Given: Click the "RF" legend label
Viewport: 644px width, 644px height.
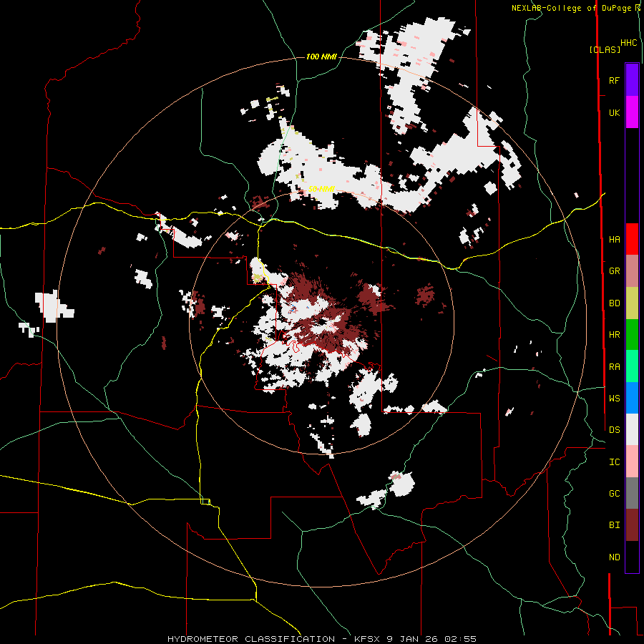Looking at the screenshot, I should [x=614, y=80].
